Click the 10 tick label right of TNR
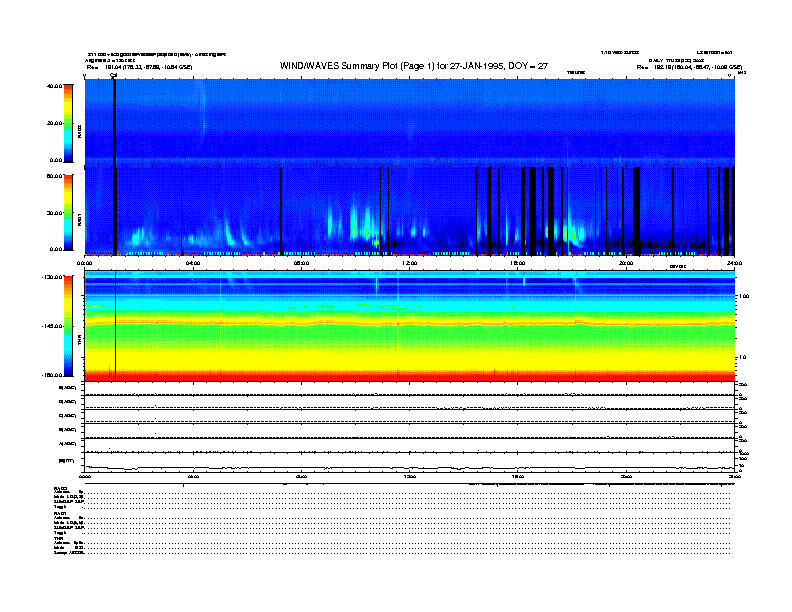This screenshot has height=612, width=792. pos(742,357)
